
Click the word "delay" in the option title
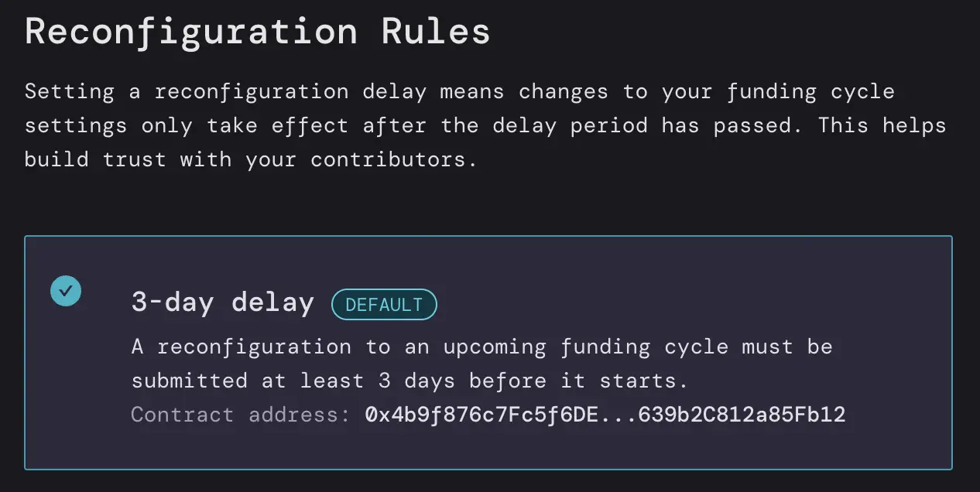tap(275, 302)
